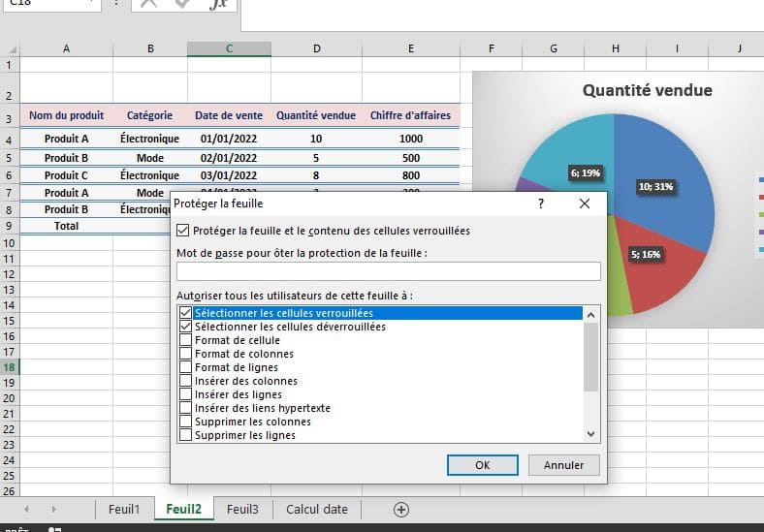This screenshot has width=764, height=532.
Task: Select column H header
Action: click(616, 48)
